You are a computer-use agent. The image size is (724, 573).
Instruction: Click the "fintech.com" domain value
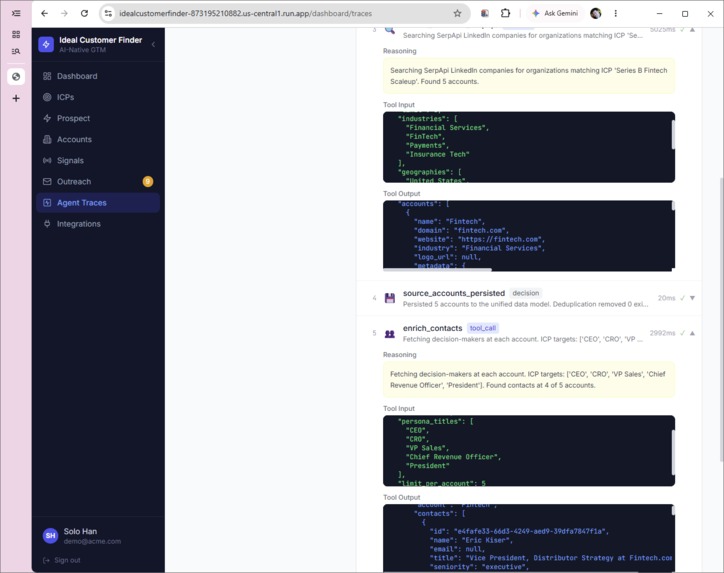pyautogui.click(x=481, y=230)
